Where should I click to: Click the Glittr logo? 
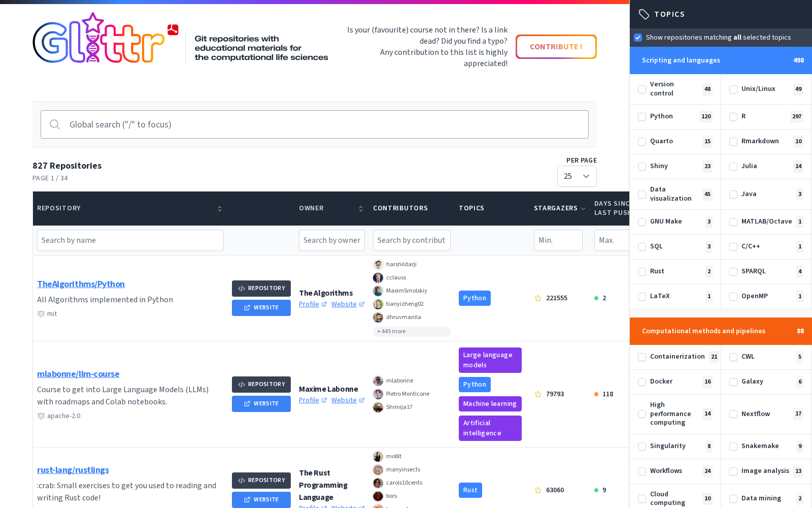tap(99, 38)
